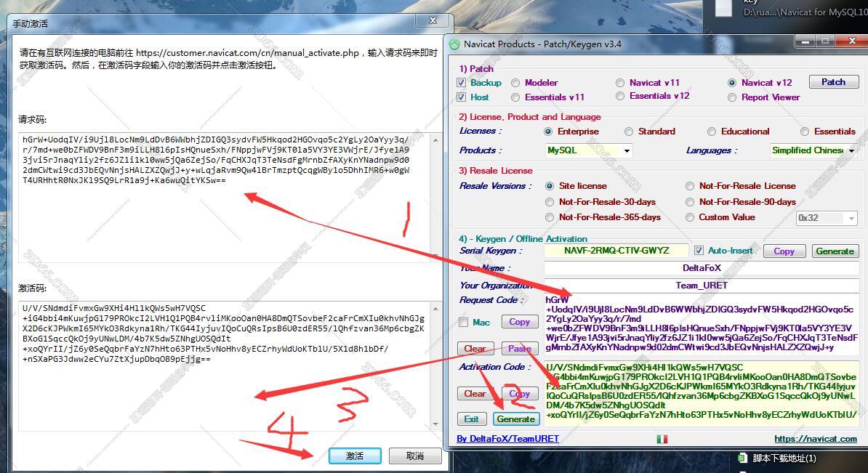Click the 脚本下载地址(1) label text

[784, 458]
